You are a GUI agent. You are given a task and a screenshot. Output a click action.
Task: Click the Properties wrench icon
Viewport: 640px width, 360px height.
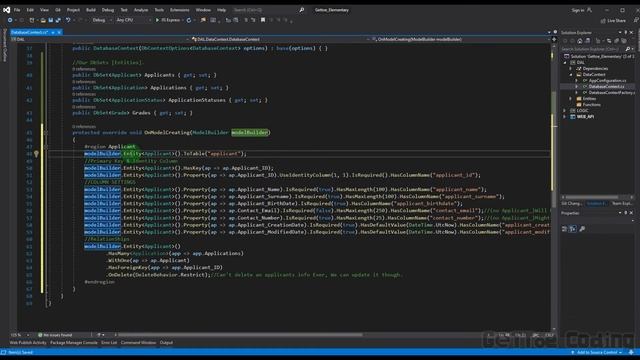[x=582, y=229]
